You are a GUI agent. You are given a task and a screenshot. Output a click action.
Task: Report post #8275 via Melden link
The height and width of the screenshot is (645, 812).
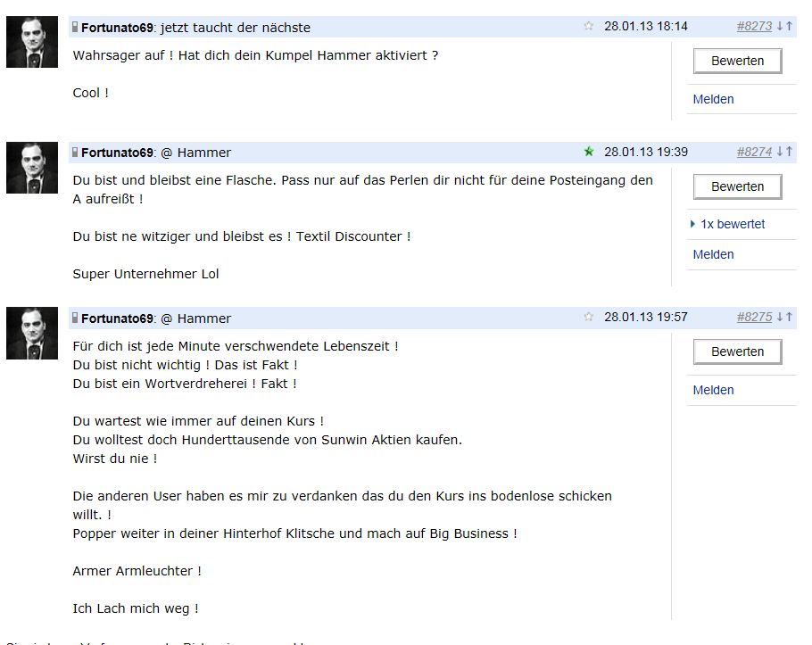(713, 390)
